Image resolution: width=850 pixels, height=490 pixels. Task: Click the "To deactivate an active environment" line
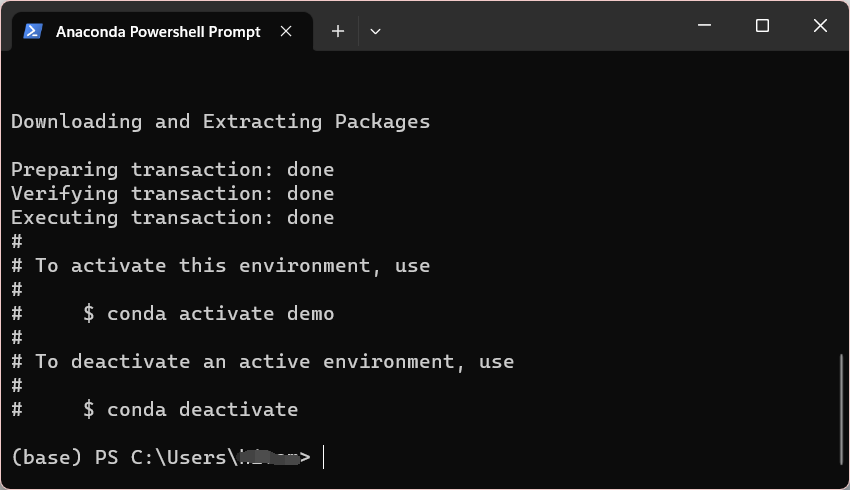coord(274,361)
